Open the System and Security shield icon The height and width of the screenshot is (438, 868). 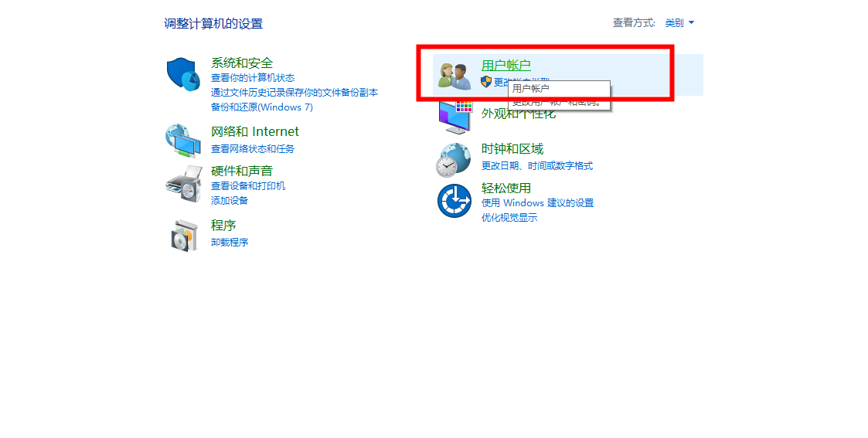pos(183,74)
